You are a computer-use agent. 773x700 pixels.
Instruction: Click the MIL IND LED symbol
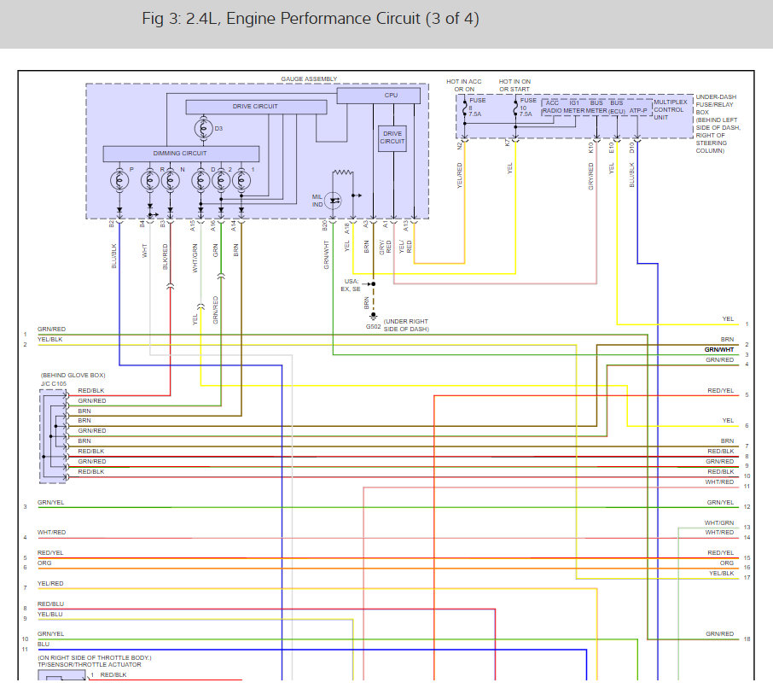coord(335,201)
